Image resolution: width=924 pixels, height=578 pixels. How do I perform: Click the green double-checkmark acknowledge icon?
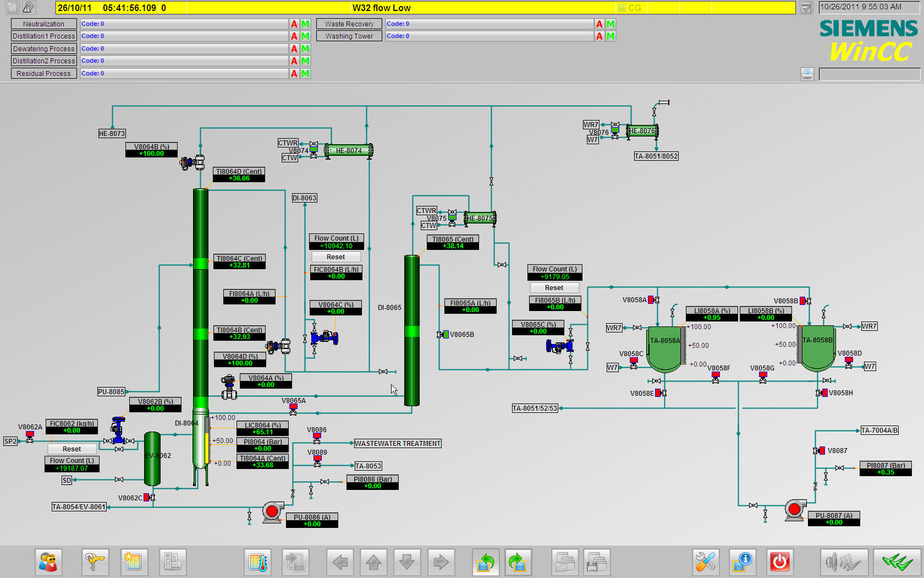click(897, 562)
